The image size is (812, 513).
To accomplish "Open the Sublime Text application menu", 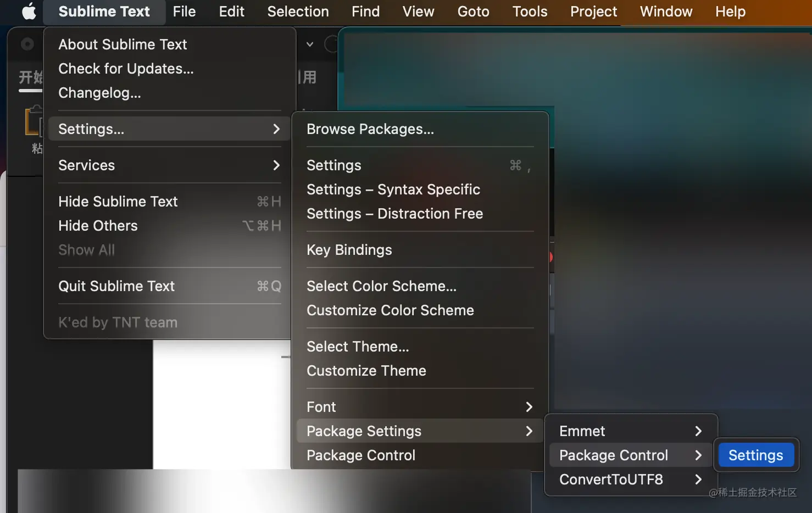I will pos(104,12).
